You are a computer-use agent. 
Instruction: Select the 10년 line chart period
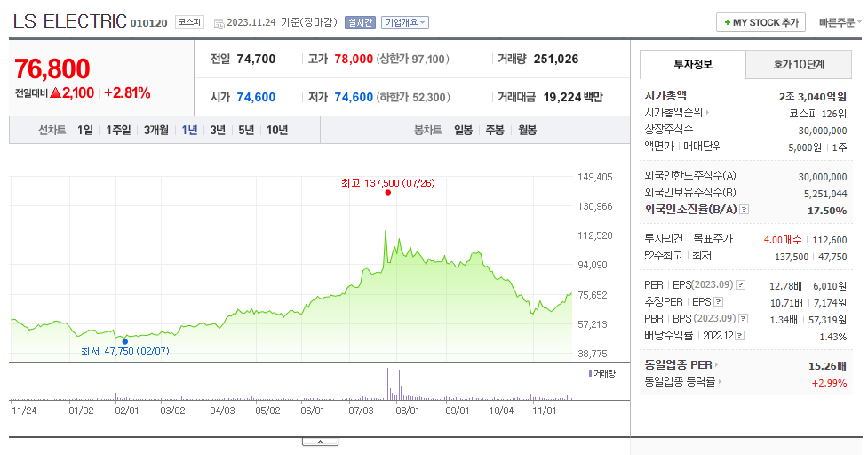pyautogui.click(x=277, y=130)
